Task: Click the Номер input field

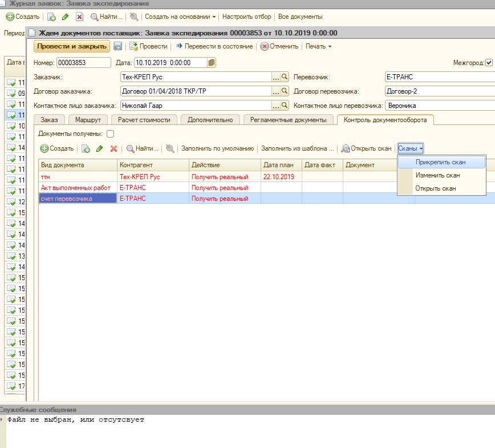Action: pyautogui.click(x=83, y=63)
